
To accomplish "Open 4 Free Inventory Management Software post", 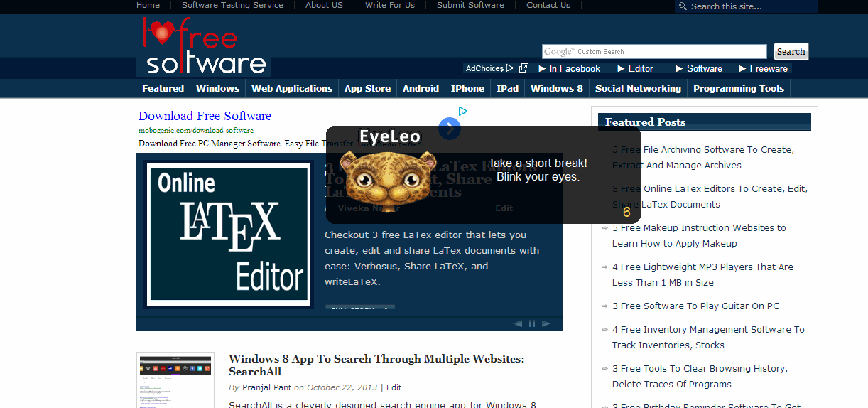I will 708,338.
